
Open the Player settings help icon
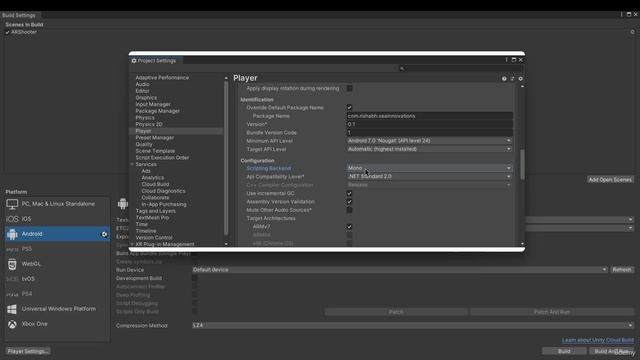click(x=504, y=79)
